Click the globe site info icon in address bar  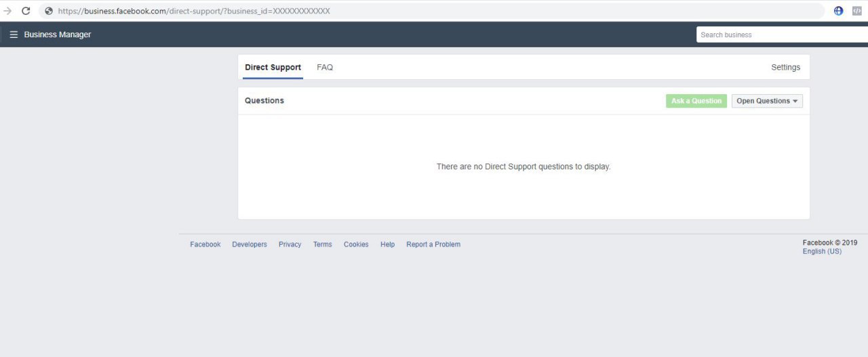pyautogui.click(x=49, y=11)
